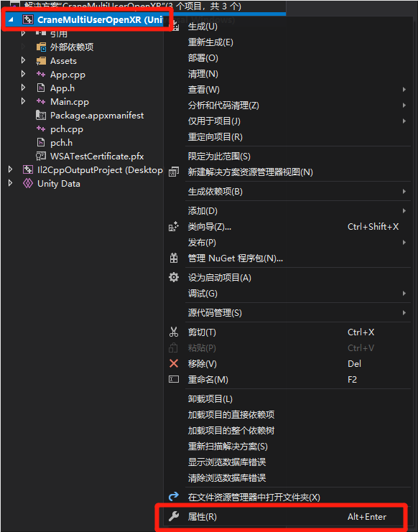This screenshot has width=418, height=532.
Task: Click the new solution explorer view icon
Action: click(174, 172)
